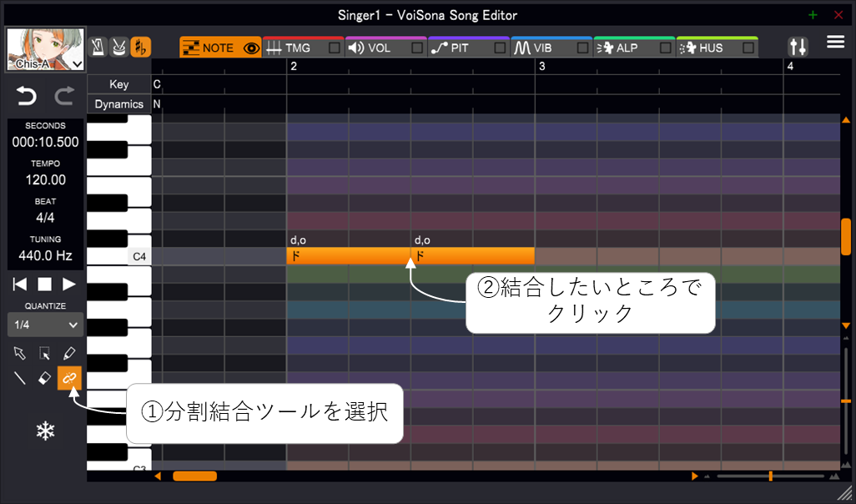The width and height of the screenshot is (856, 504).
Task: Open the Chis-A singer dropdown
Action: [46, 50]
